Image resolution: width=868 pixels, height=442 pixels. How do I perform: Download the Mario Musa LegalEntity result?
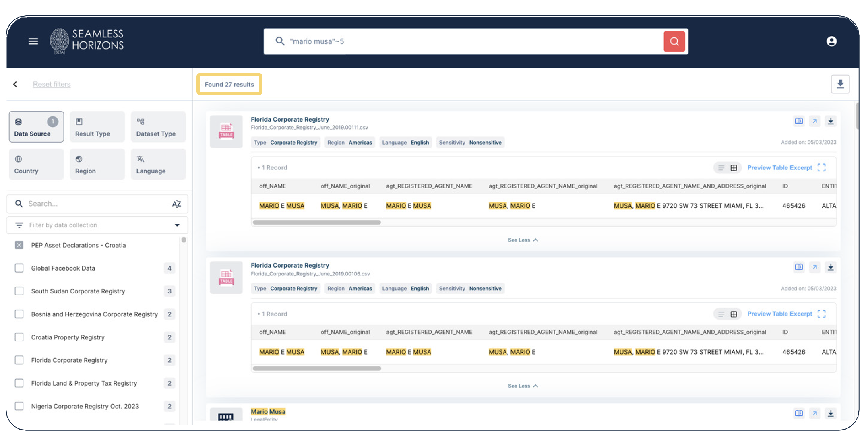831,413
